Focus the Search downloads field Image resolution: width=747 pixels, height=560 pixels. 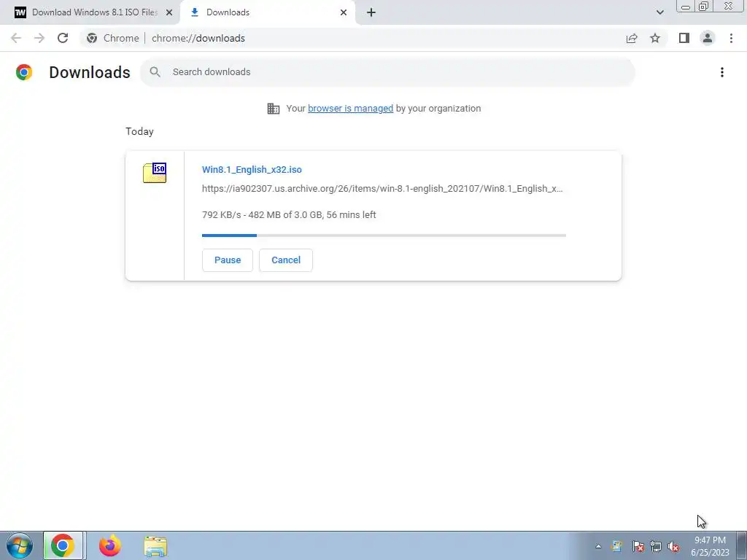387,72
